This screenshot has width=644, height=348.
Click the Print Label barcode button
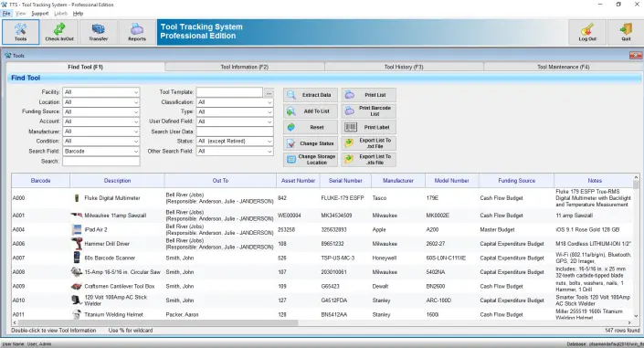[x=369, y=127]
